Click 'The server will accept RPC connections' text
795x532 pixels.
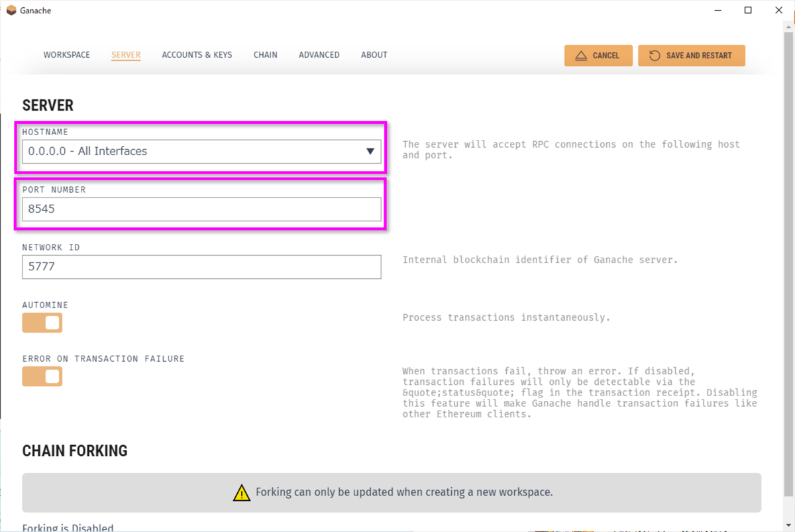571,150
